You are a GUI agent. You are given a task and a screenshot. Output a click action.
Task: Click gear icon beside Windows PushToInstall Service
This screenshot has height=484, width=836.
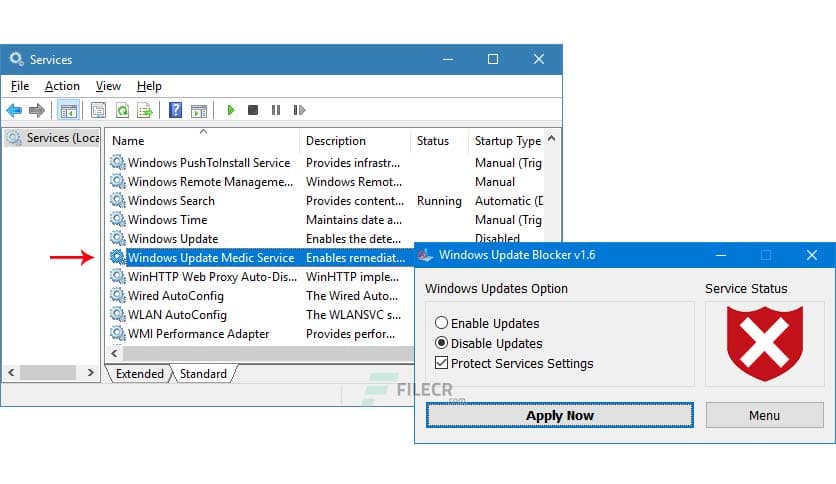point(117,162)
